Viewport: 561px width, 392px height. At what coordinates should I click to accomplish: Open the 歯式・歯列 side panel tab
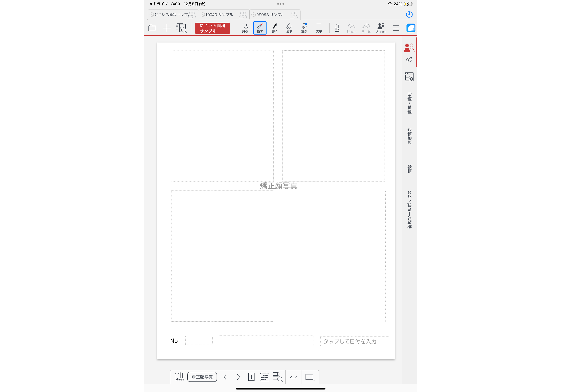click(x=409, y=103)
